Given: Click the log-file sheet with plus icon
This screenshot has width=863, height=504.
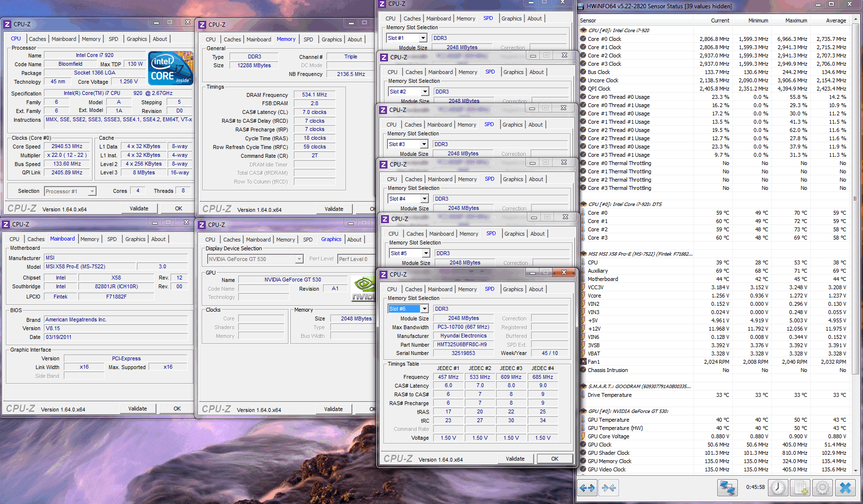Looking at the screenshot, I should 800,487.
